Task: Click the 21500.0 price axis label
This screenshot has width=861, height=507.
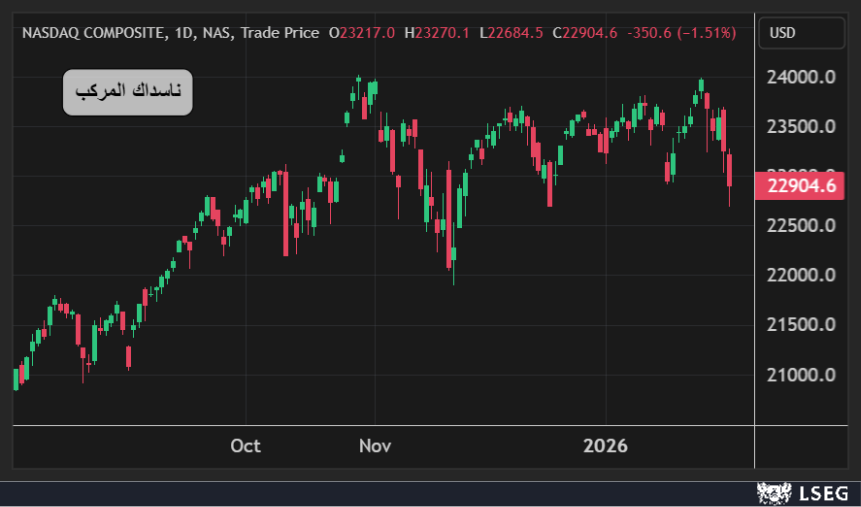Action: point(801,325)
